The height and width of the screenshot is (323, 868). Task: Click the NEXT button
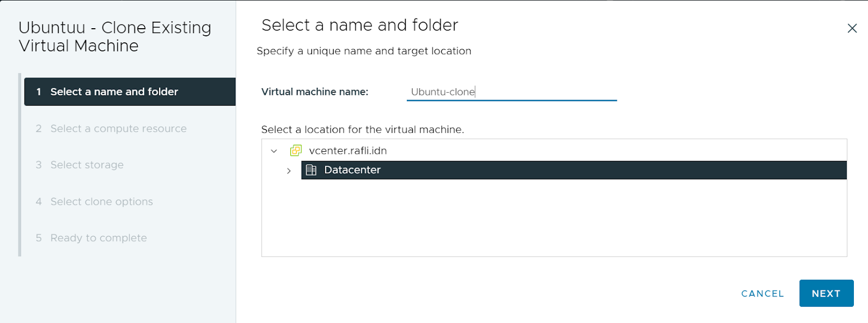pos(826,293)
